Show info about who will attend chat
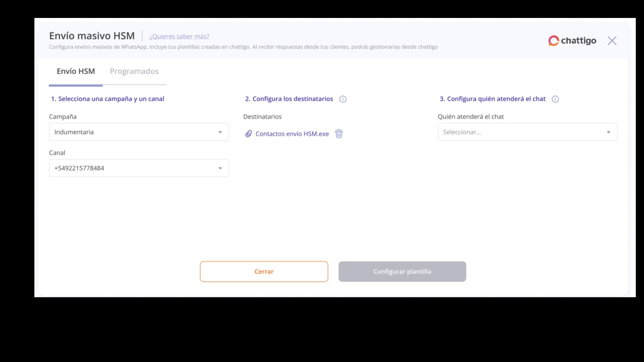 tap(555, 99)
